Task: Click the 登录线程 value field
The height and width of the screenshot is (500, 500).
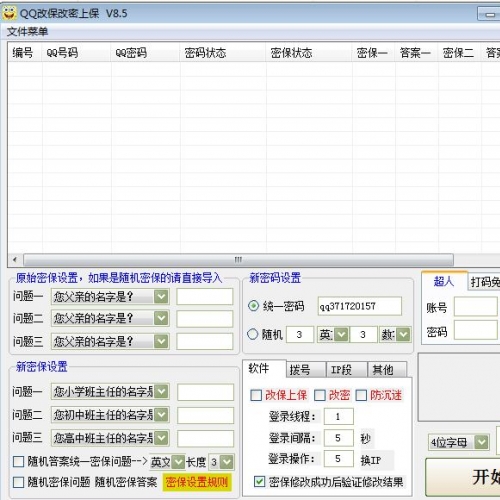Action: (339, 416)
